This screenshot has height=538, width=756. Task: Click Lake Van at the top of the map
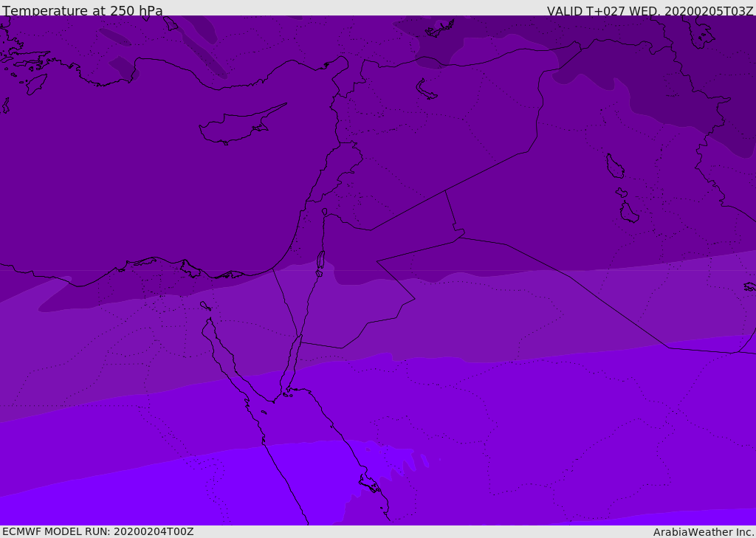pos(440,29)
